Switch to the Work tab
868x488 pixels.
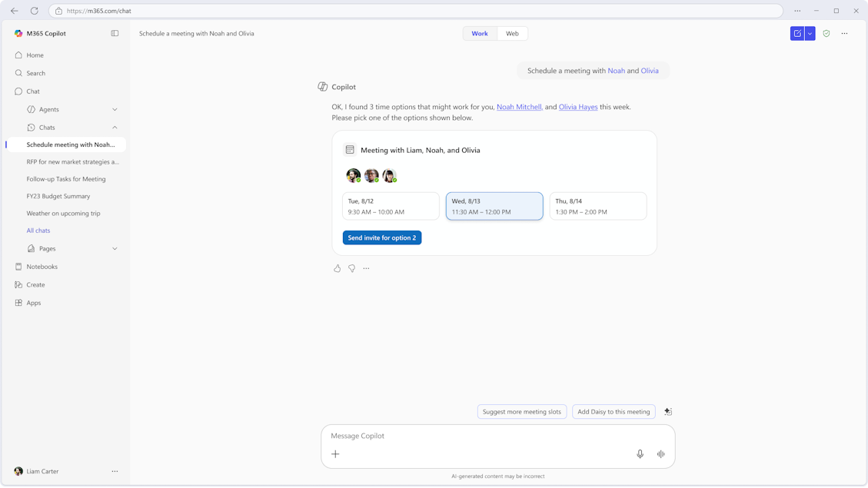point(480,34)
